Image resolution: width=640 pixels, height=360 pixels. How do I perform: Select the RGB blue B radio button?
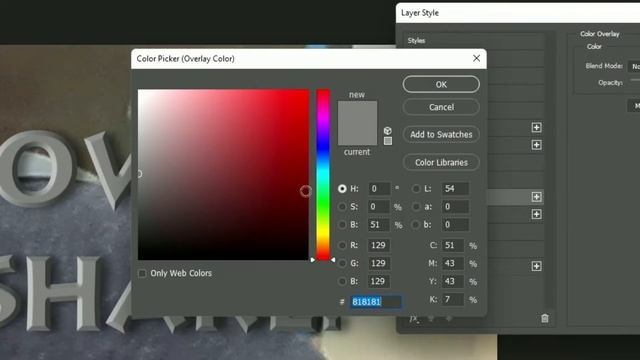click(342, 281)
